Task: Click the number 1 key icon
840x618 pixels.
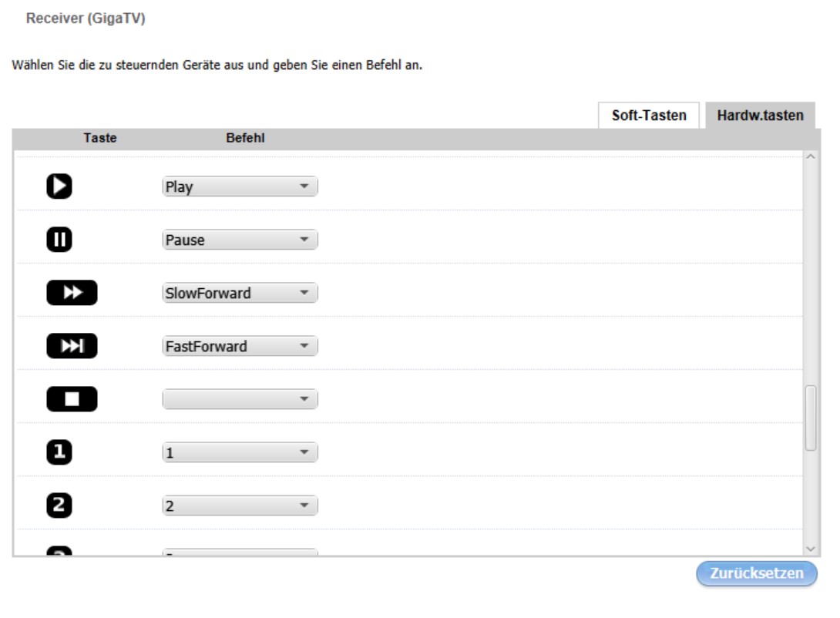Action: [x=59, y=452]
